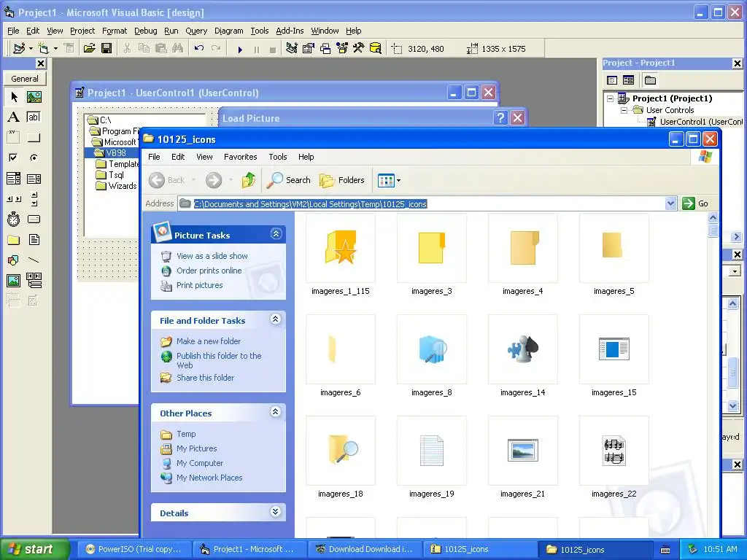Open Add Form dropdown arrow in toolbar
The image size is (747, 560).
point(55,49)
